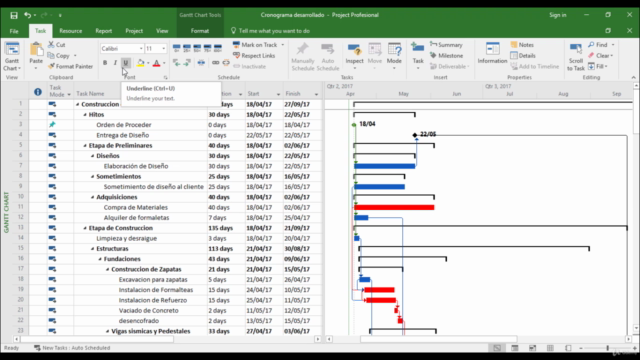Image resolution: width=640 pixels, height=360 pixels.
Task: Click the Auto Schedule icon
Action: pyautogui.click(x=327, y=49)
